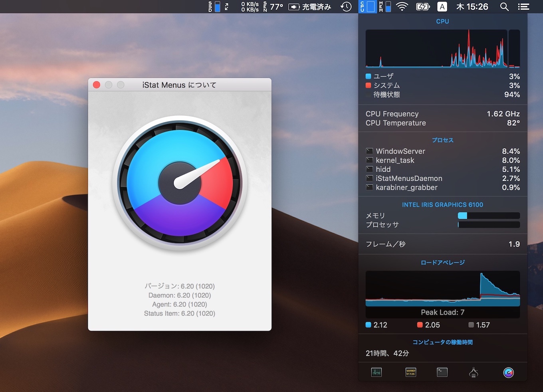543x392 pixels.
Task: Expand the sensors 77° temperature menu
Action: tap(273, 6)
